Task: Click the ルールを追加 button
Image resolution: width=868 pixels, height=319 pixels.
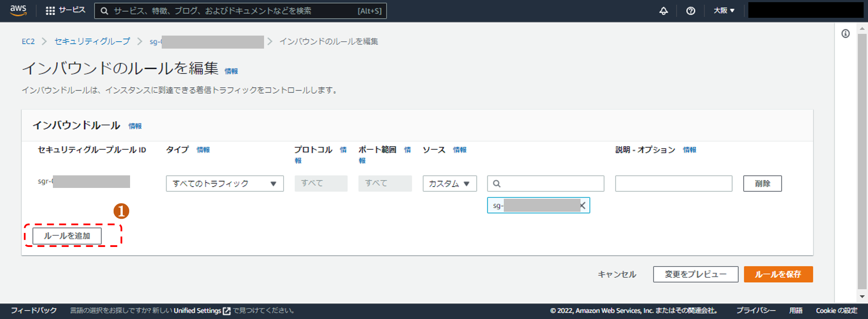Action: [x=67, y=236]
